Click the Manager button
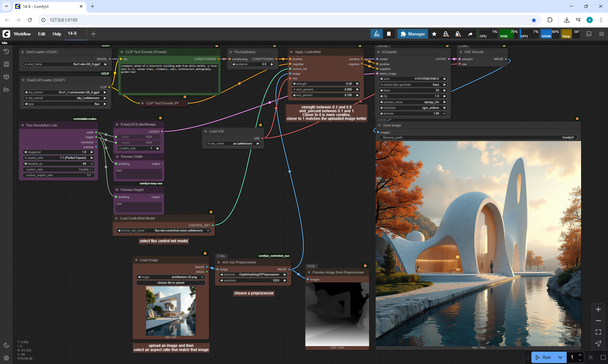This screenshot has height=364, width=608. tap(413, 34)
